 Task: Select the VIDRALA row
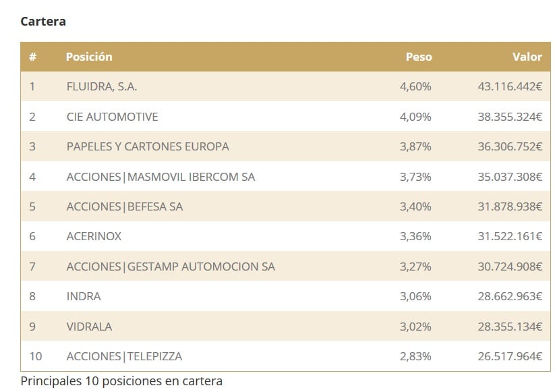tap(89, 327)
